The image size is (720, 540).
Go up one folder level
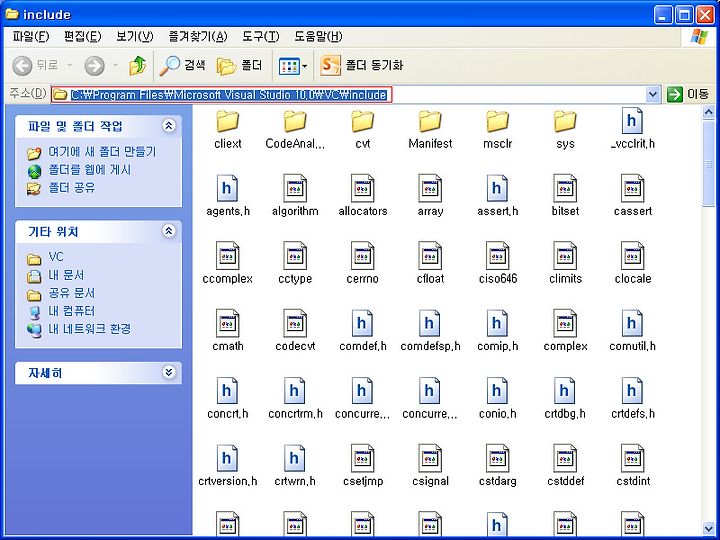coord(137,66)
